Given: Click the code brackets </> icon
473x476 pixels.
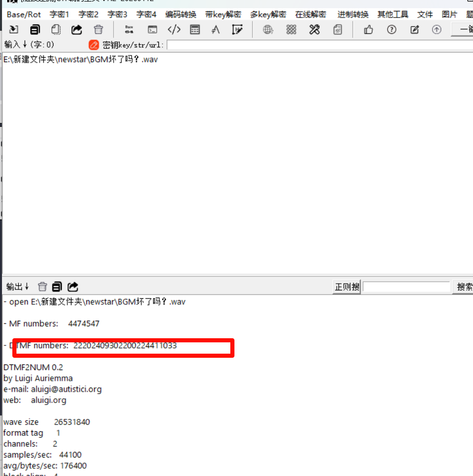Looking at the screenshot, I should tap(174, 30).
